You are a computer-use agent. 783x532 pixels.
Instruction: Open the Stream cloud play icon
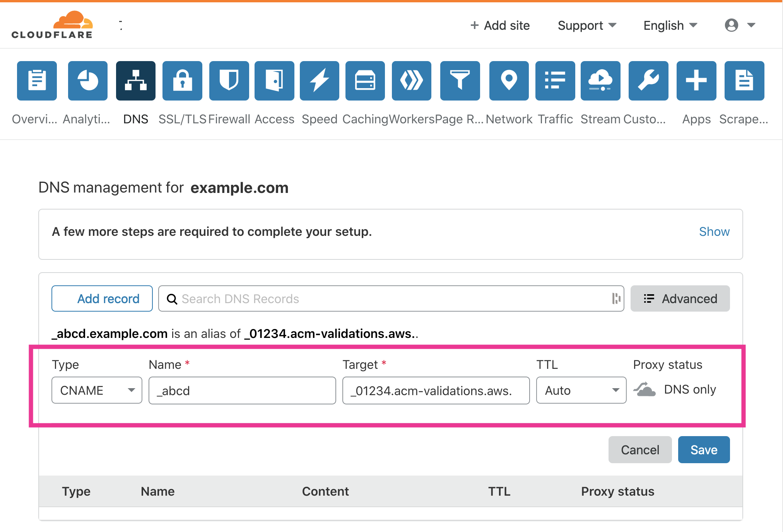tap(600, 81)
